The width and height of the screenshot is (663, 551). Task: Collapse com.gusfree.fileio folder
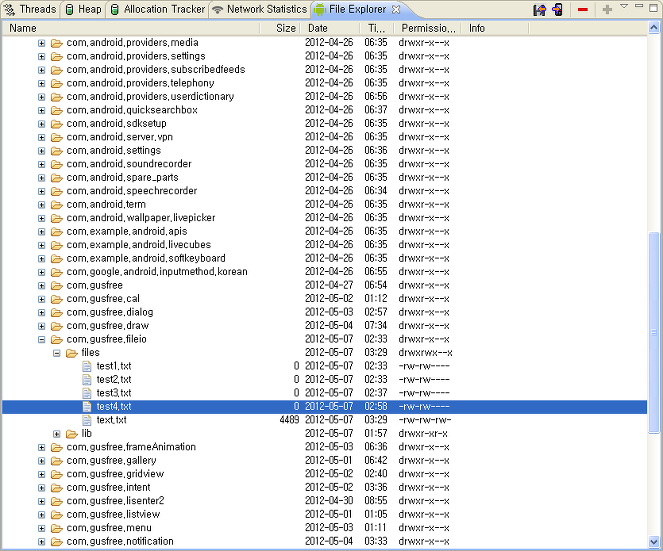[41, 340]
